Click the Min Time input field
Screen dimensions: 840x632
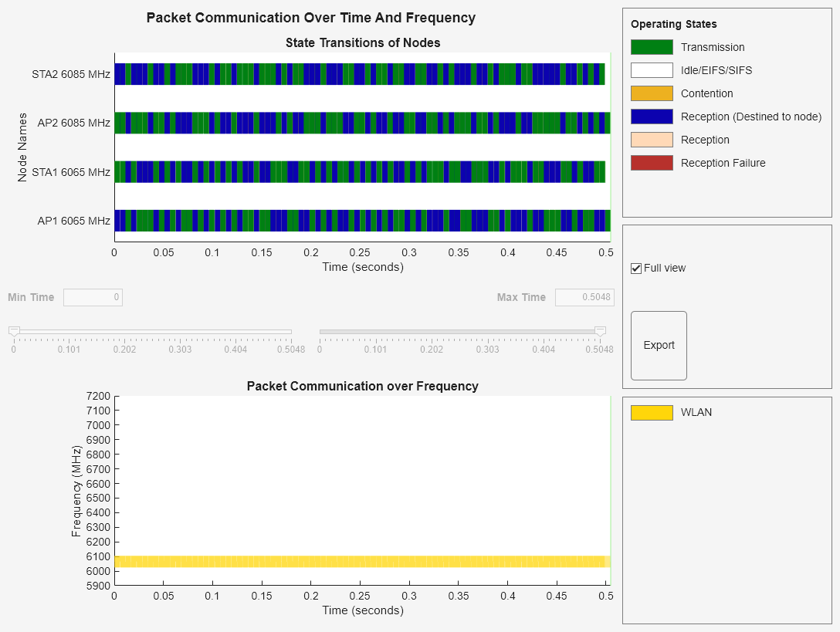93,297
